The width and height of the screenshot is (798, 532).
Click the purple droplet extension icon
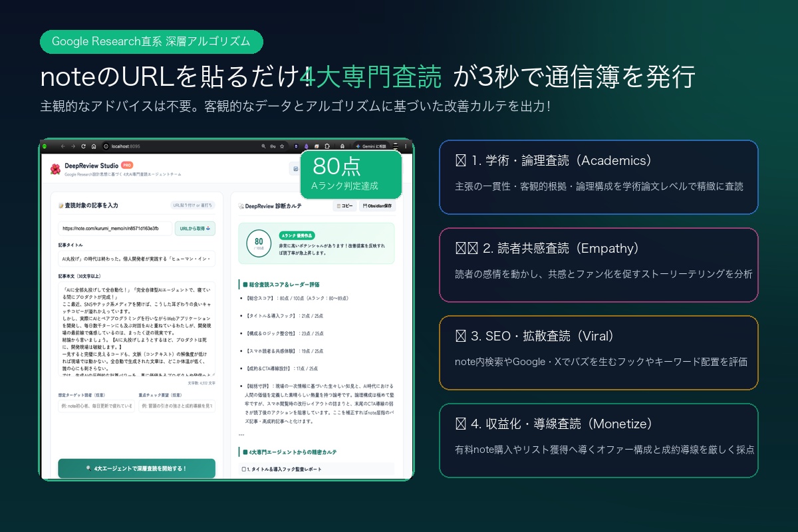(x=306, y=146)
